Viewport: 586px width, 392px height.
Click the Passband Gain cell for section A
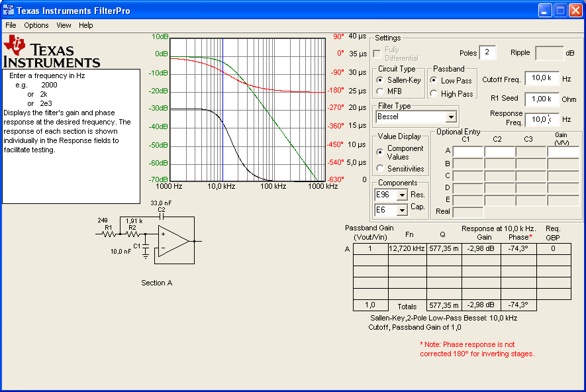[370, 249]
